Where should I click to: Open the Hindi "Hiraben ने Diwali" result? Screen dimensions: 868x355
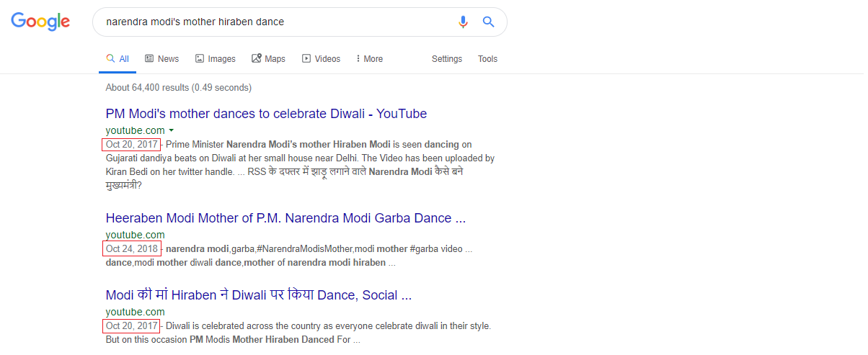(259, 295)
